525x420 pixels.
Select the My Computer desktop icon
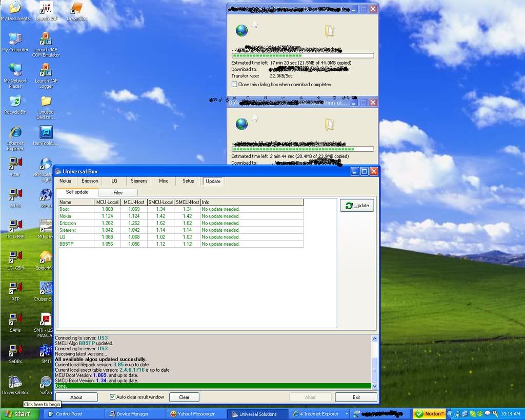coord(15,42)
